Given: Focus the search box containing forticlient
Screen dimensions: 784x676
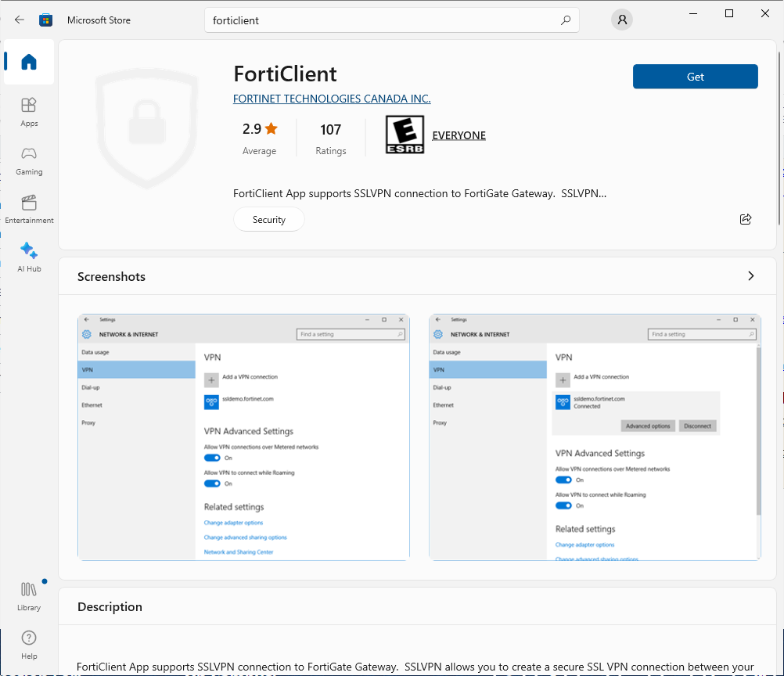Looking at the screenshot, I should coord(391,20).
